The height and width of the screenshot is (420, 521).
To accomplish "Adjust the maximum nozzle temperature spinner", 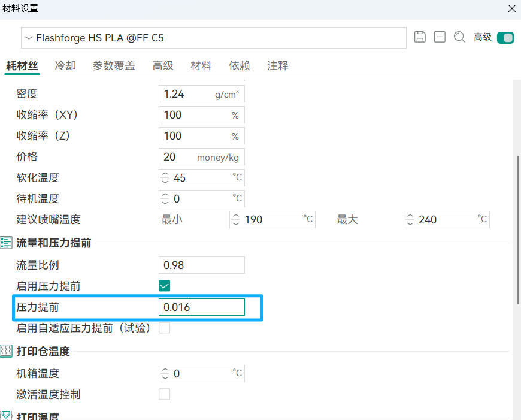I will [411, 220].
